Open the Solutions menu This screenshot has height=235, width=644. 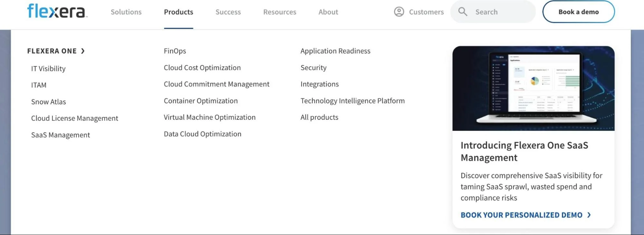tap(126, 12)
